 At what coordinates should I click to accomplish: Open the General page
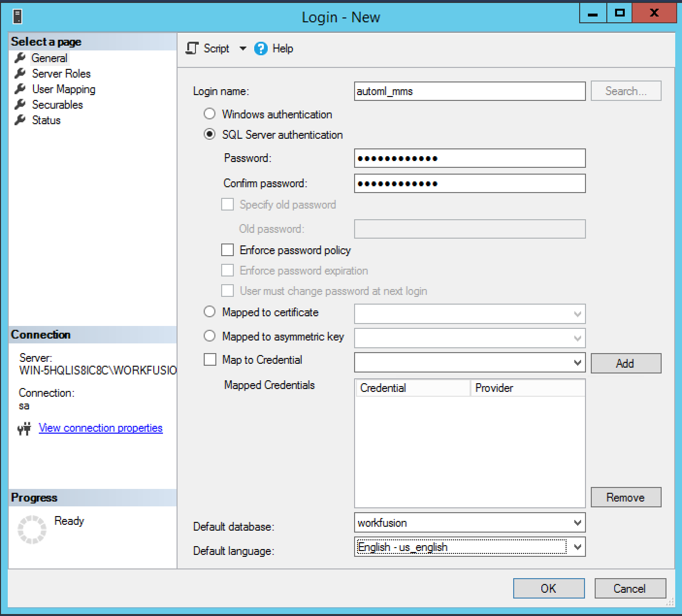tap(49, 58)
